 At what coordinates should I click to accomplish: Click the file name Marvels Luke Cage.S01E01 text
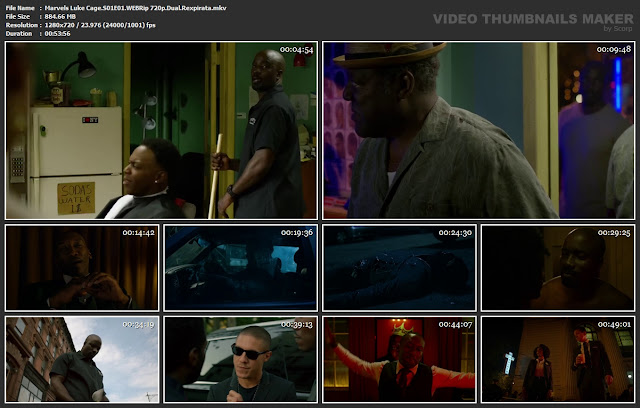[136, 8]
